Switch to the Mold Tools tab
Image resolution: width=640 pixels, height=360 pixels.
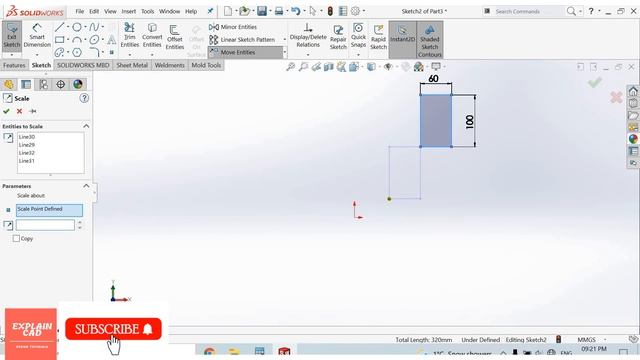206,65
